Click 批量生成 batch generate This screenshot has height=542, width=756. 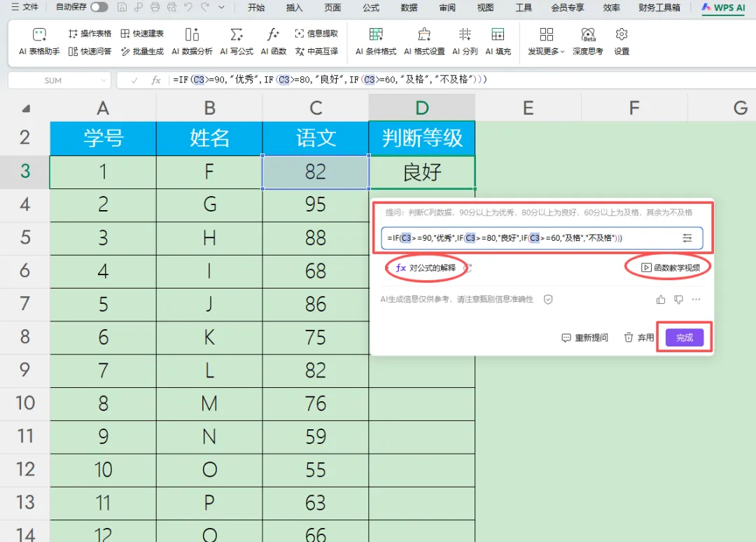(x=142, y=51)
